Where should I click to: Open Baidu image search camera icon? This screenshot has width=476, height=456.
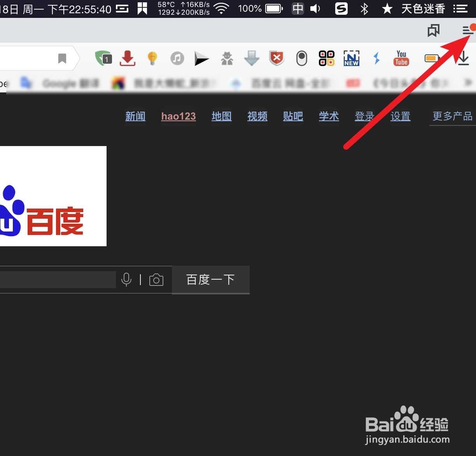point(156,280)
